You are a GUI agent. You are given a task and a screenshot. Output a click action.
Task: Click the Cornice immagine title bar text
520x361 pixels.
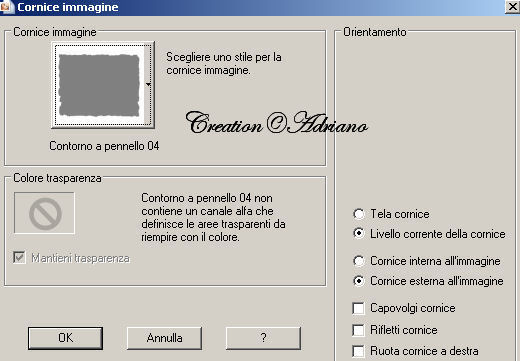click(68, 7)
